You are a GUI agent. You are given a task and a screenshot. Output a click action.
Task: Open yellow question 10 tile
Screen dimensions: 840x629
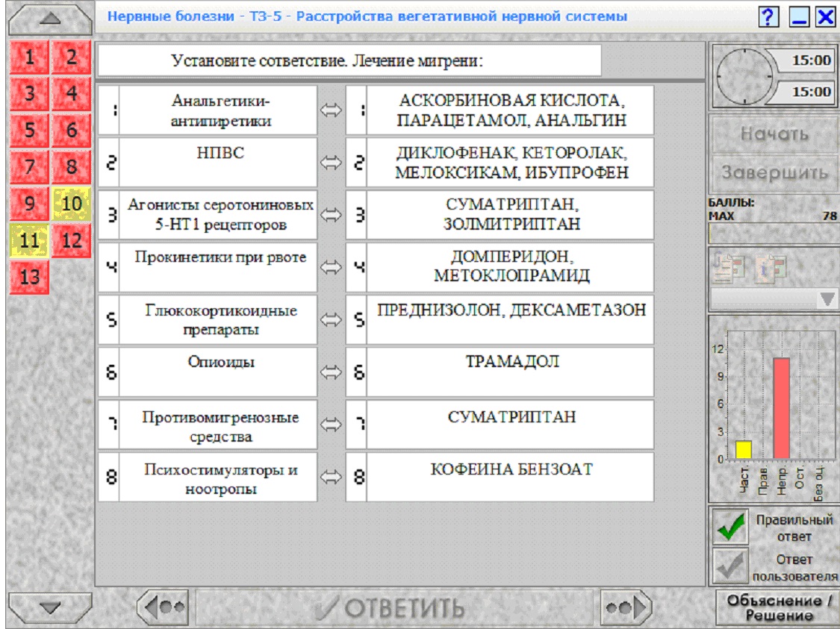[x=71, y=204]
